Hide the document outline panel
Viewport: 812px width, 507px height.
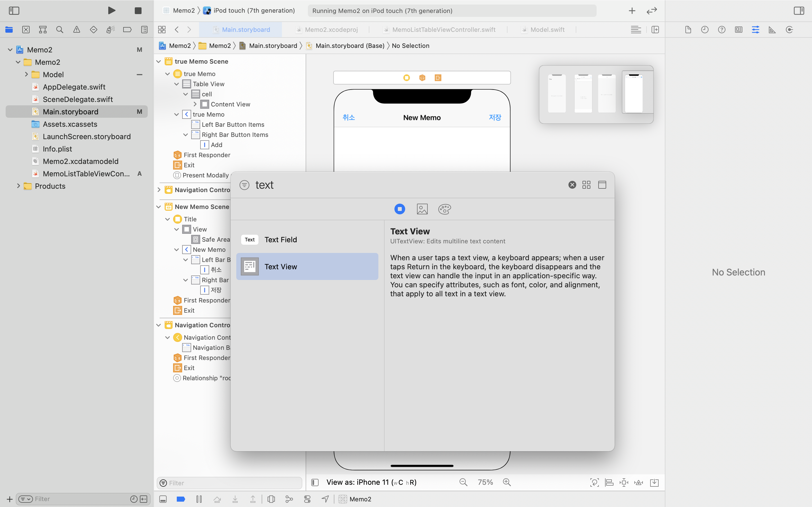tap(314, 482)
